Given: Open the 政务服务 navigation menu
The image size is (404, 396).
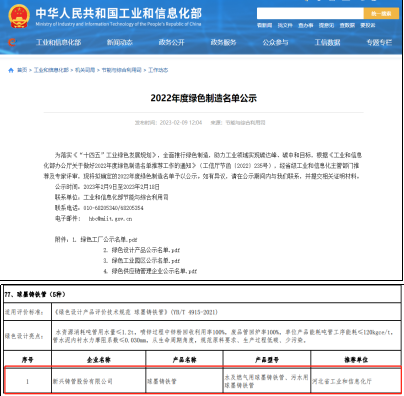Looking at the screenshot, I should (223, 42).
